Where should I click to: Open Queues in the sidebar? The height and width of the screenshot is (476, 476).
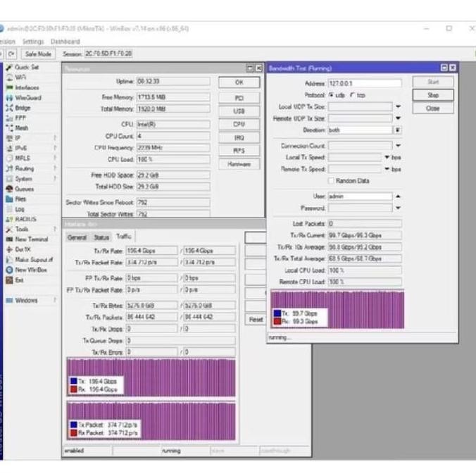tap(24, 189)
